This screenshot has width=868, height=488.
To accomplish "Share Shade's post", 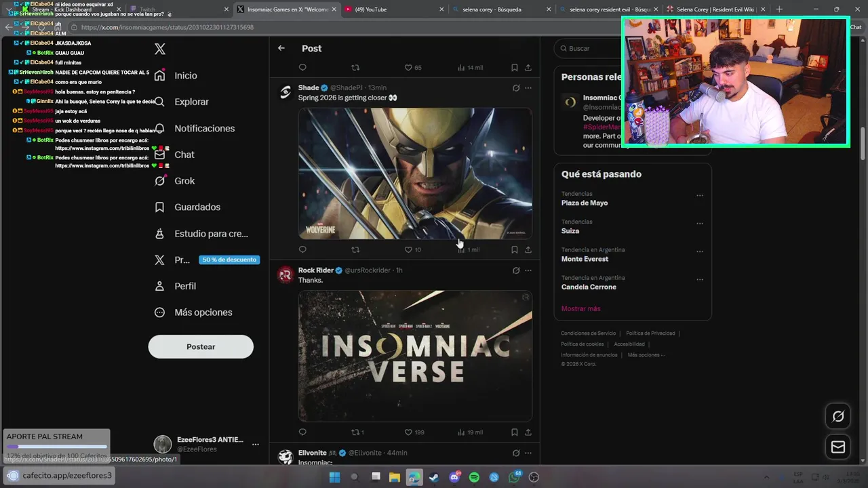I will click(x=528, y=249).
